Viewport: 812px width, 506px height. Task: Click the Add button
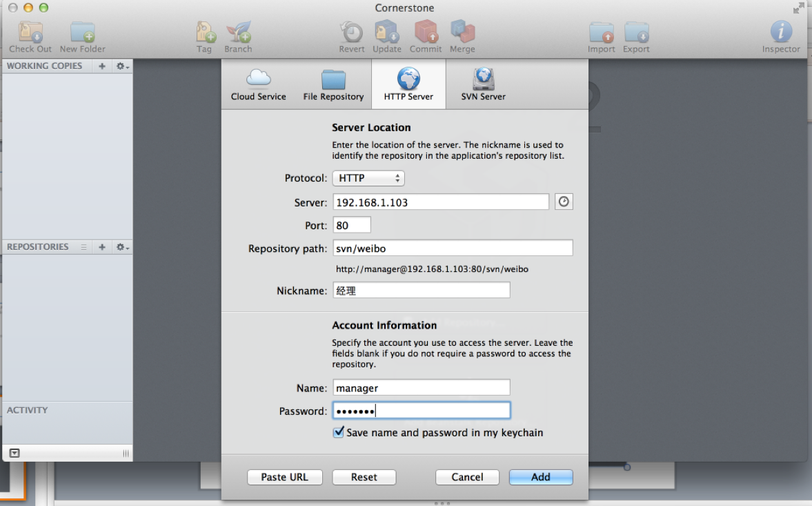pyautogui.click(x=541, y=477)
